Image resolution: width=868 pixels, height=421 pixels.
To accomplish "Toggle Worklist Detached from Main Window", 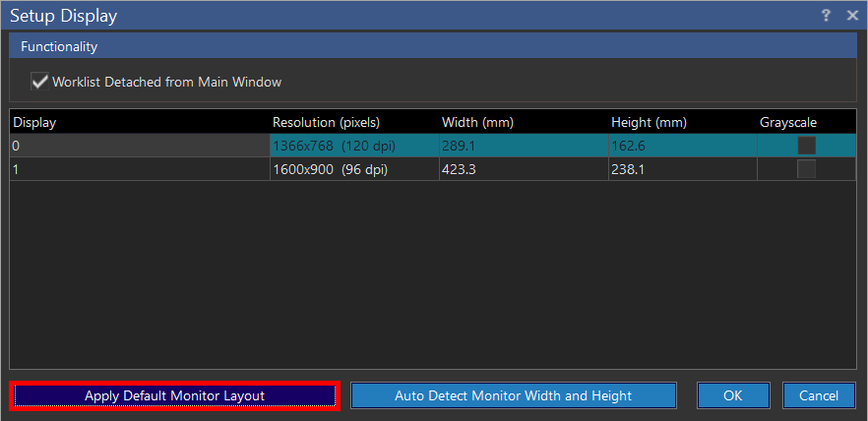I will (40, 82).
